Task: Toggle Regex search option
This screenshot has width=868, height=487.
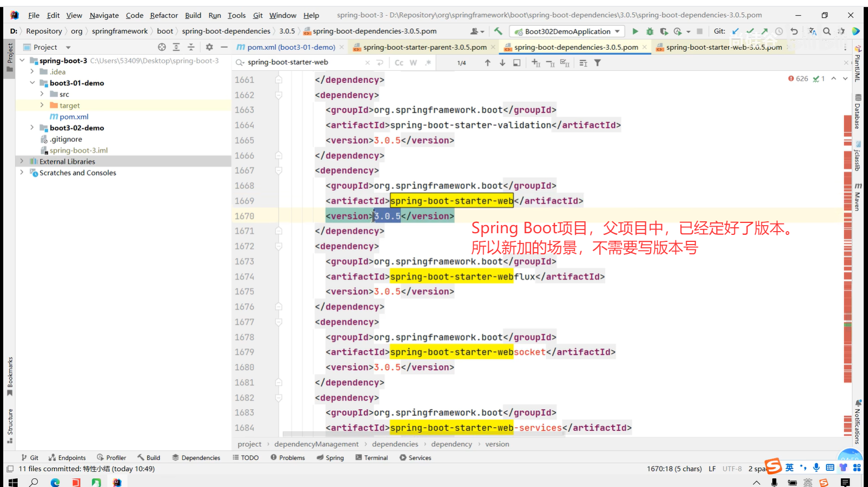Action: [428, 63]
